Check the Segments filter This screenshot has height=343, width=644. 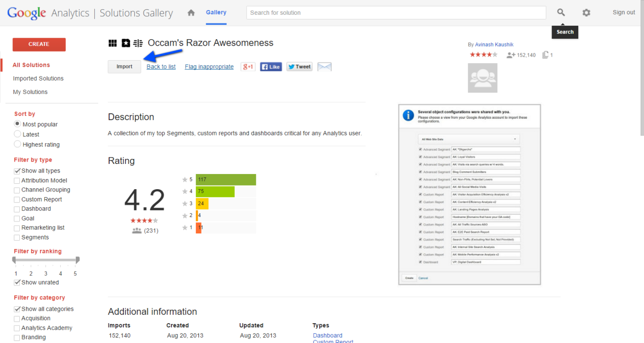[17, 238]
